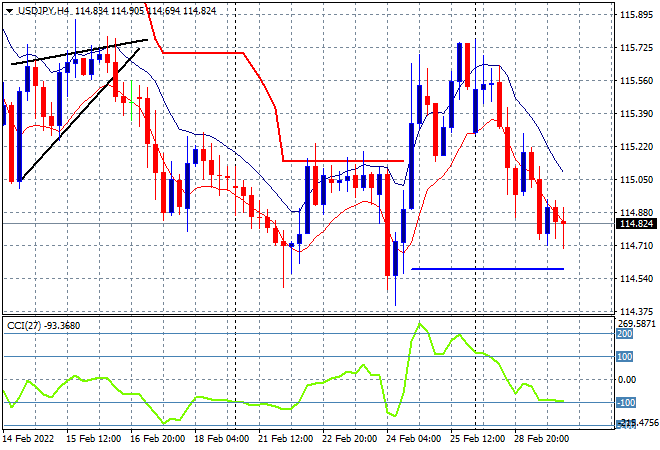Click the 269.5871 CCI scale maximum

[636, 324]
